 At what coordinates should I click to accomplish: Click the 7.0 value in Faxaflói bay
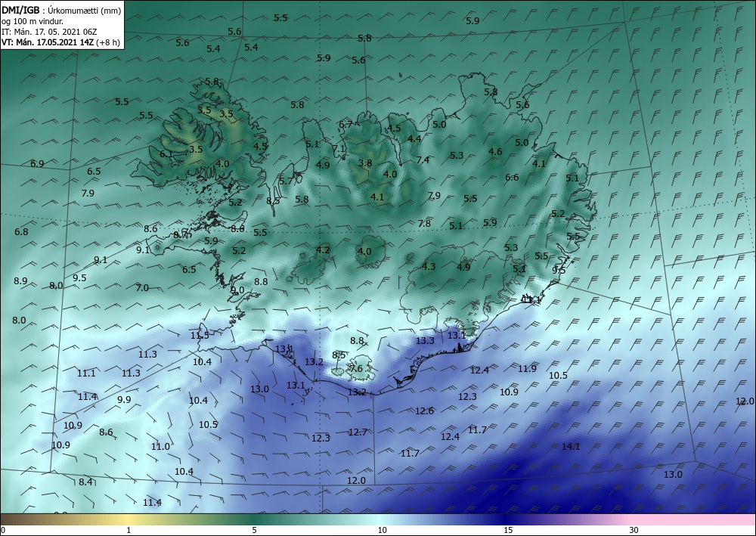coord(142,288)
